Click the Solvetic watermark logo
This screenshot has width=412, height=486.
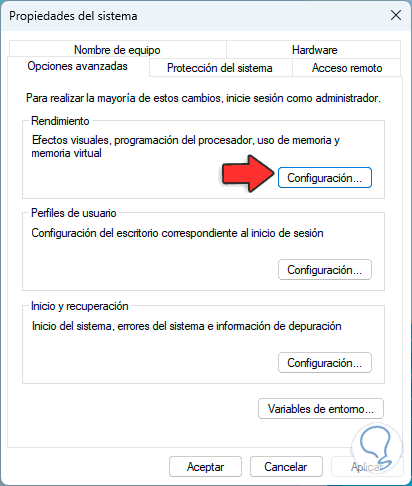(x=377, y=447)
